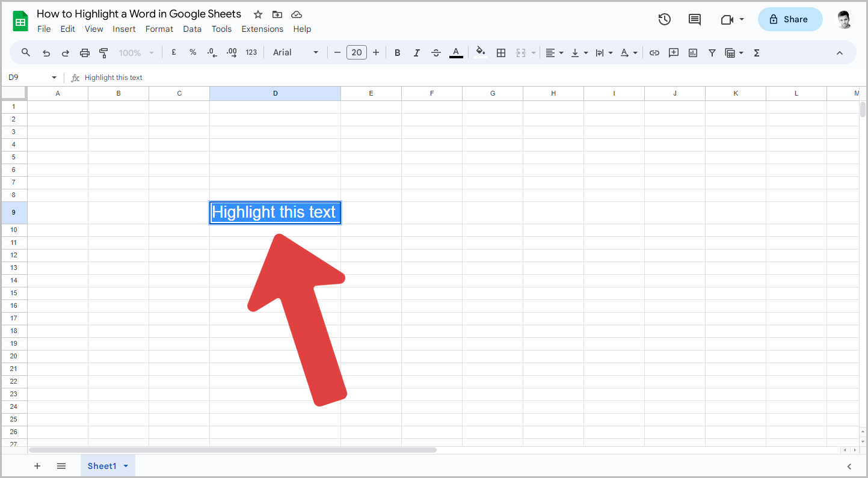The width and height of the screenshot is (868, 478).
Task: Click the Share button
Action: click(790, 19)
